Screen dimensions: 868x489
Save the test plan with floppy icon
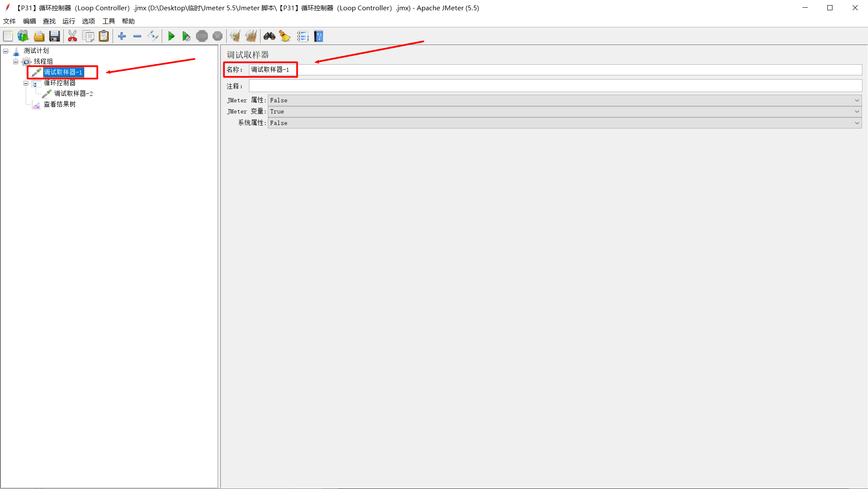(54, 36)
